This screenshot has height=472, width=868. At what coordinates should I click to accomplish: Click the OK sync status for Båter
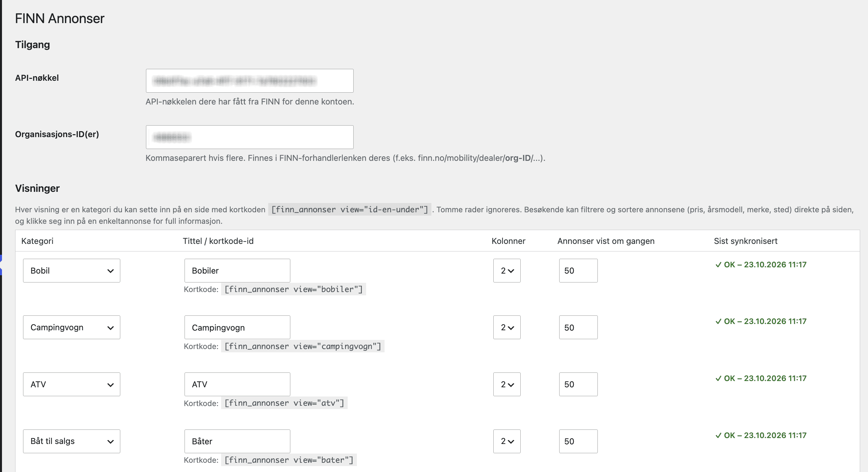761,435
